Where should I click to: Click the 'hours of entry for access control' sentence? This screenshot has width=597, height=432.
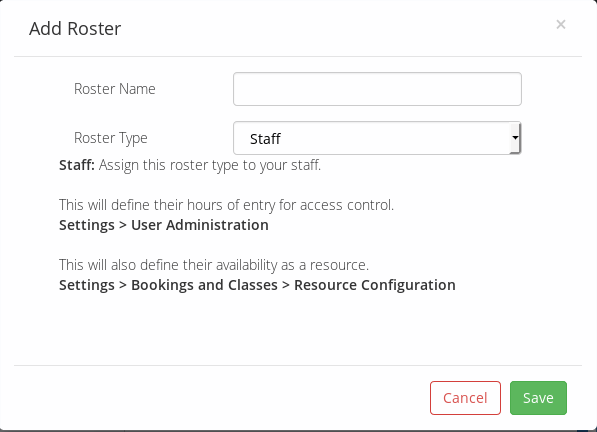pos(227,205)
